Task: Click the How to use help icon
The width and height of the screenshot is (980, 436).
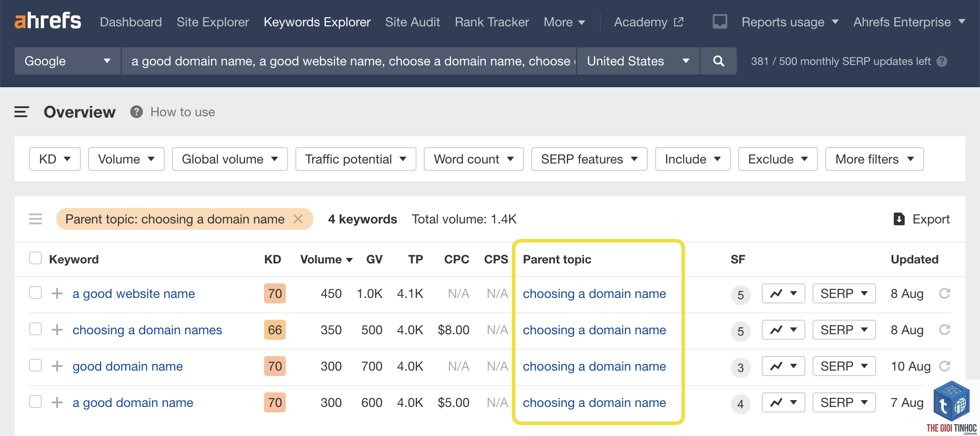Action: pos(136,112)
